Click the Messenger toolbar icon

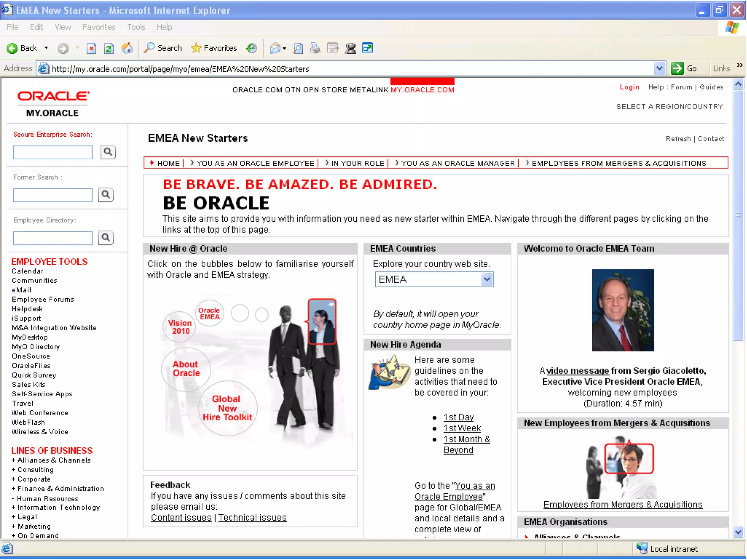[x=350, y=48]
